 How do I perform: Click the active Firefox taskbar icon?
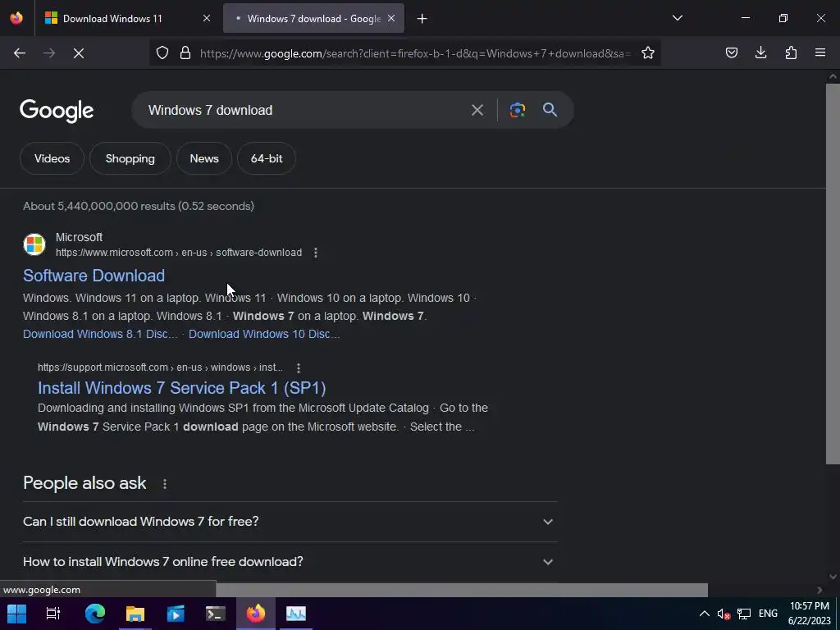256,614
